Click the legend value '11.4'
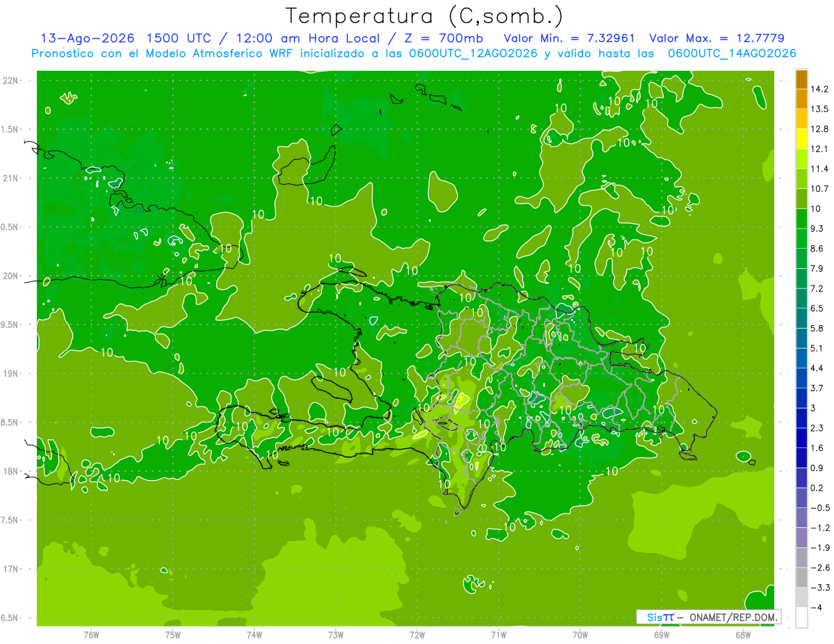The height and width of the screenshot is (644, 834). coord(820,169)
